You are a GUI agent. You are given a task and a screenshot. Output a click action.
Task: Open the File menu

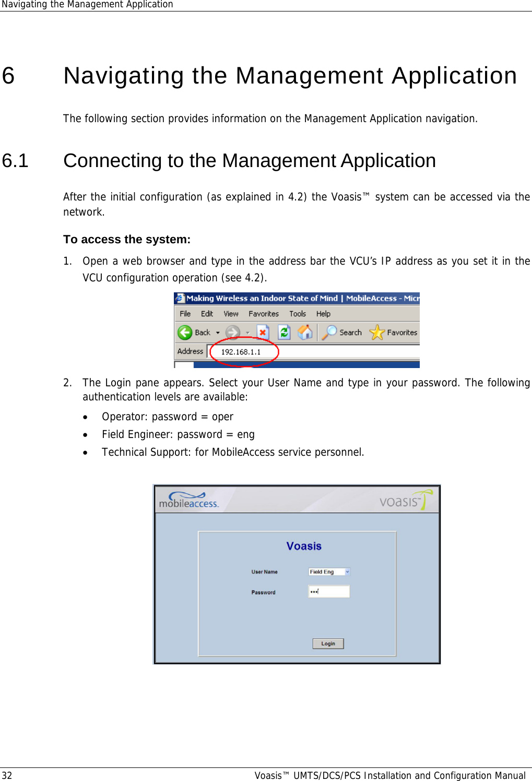(185, 314)
